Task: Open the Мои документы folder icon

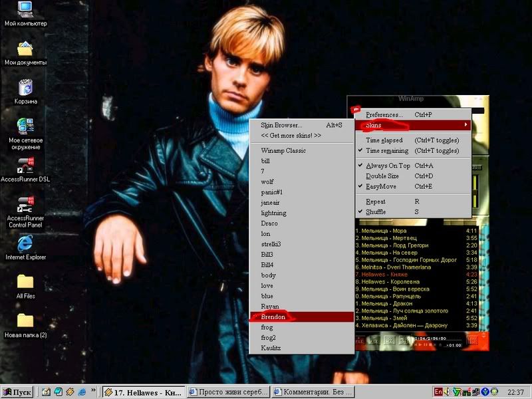Action: point(25,49)
